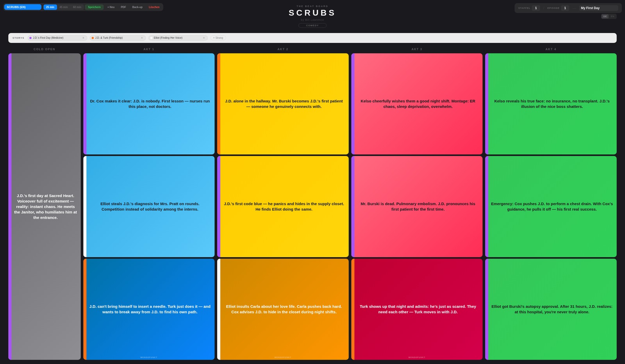
Task: Click the AKT 3 column header
Action: click(x=417, y=49)
